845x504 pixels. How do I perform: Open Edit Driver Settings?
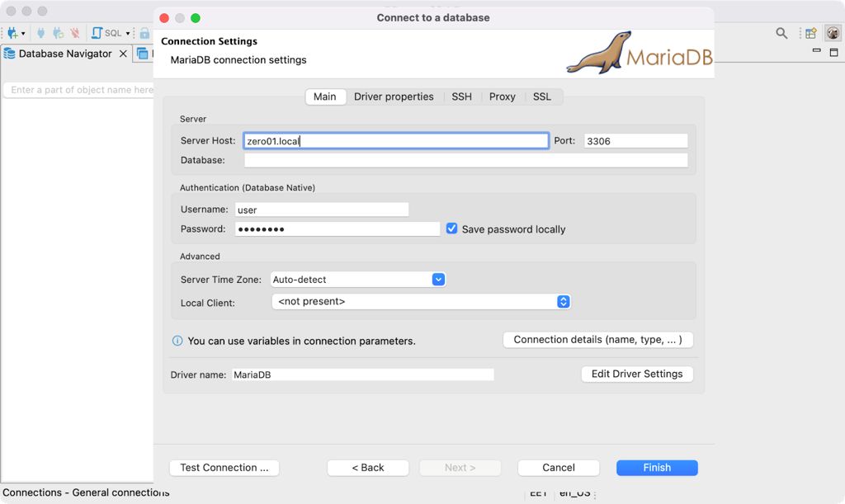(636, 374)
